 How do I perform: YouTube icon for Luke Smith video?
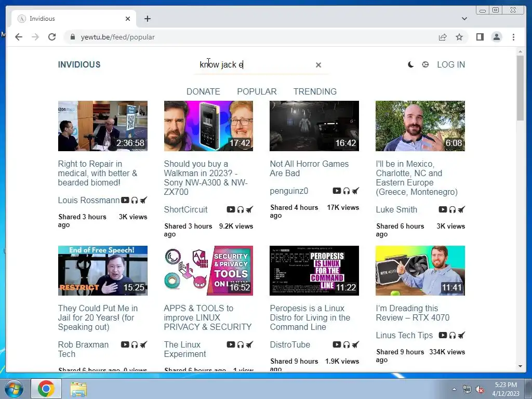(x=443, y=209)
